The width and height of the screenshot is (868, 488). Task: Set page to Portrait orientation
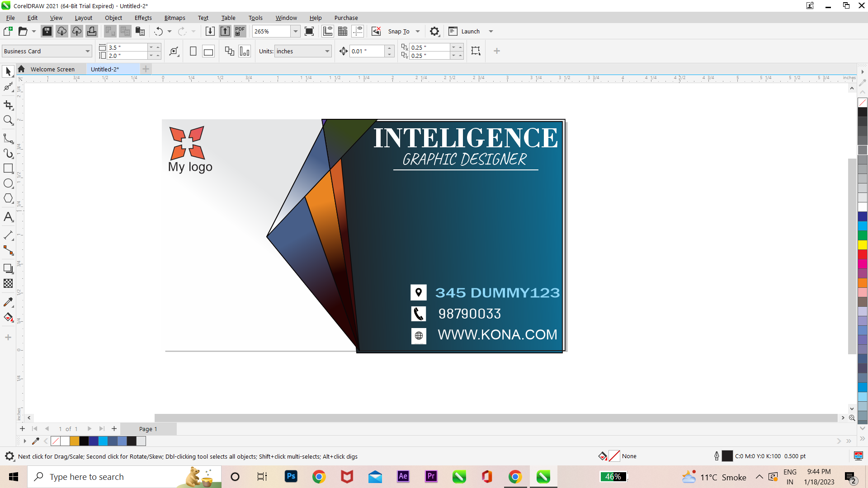(193, 51)
